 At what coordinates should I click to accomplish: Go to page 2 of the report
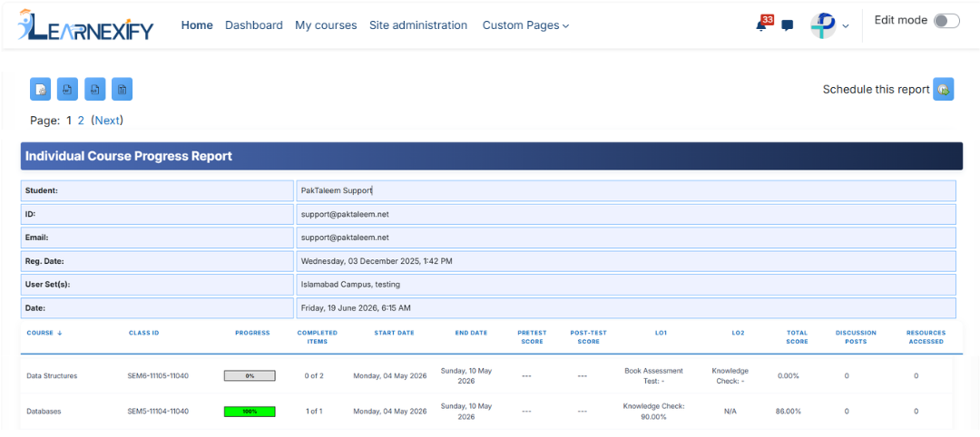81,121
